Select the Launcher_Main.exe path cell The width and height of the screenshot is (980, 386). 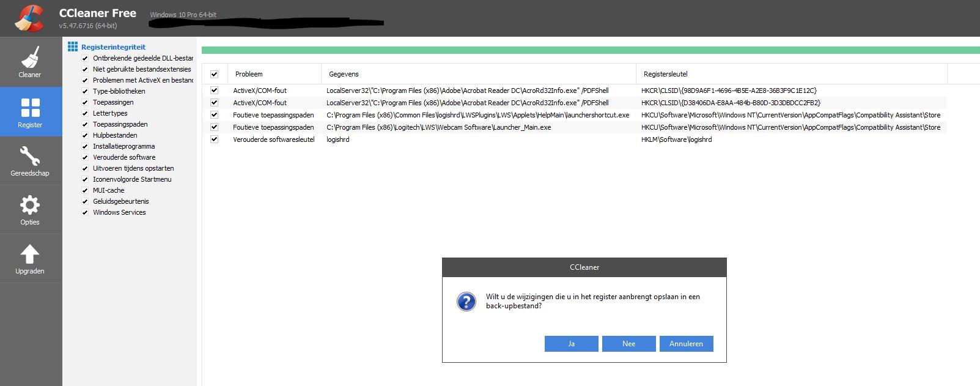pos(439,127)
